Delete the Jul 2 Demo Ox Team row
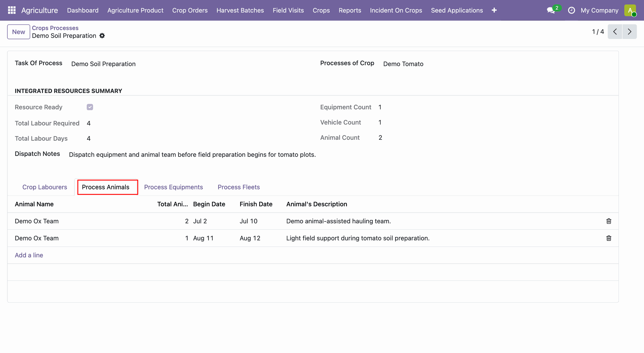The height and width of the screenshot is (353, 644). point(609,221)
